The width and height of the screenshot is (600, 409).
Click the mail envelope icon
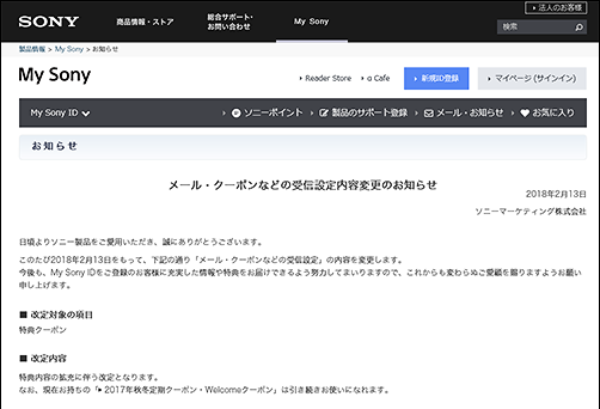tap(429, 113)
